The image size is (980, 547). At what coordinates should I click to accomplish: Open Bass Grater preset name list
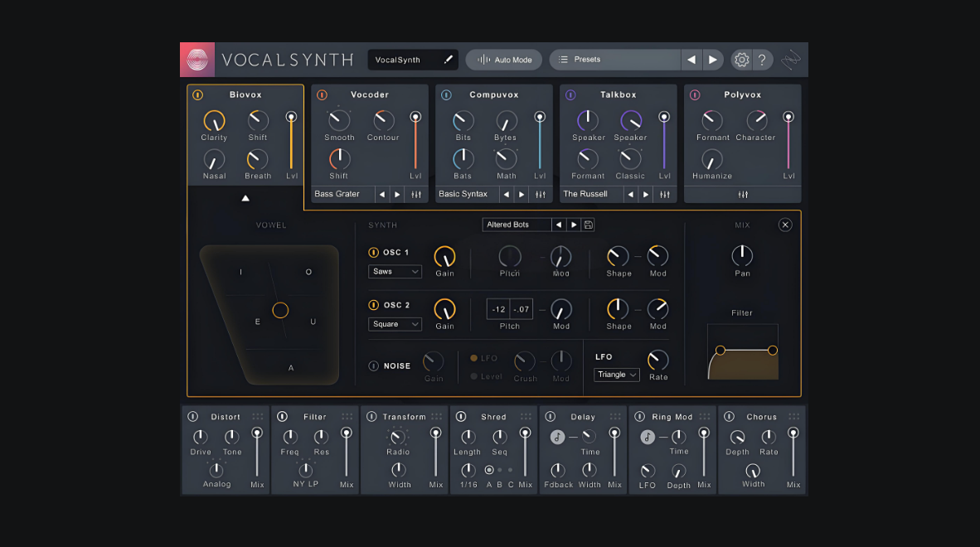point(342,194)
